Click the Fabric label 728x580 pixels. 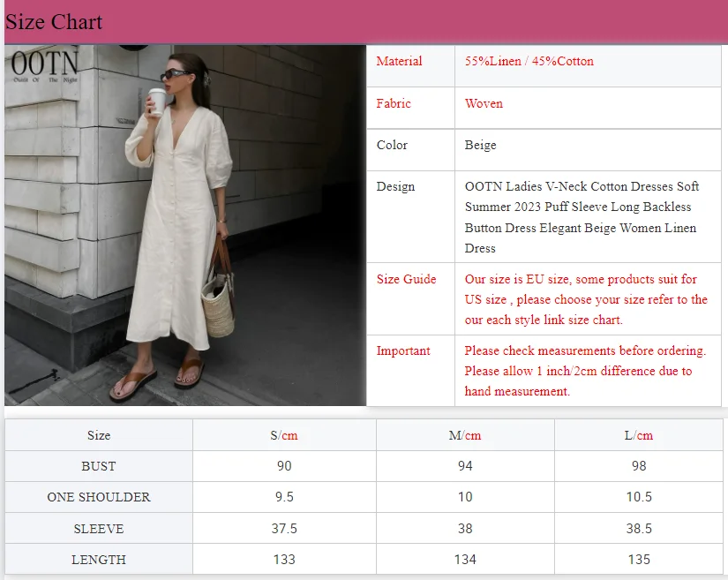coord(394,103)
